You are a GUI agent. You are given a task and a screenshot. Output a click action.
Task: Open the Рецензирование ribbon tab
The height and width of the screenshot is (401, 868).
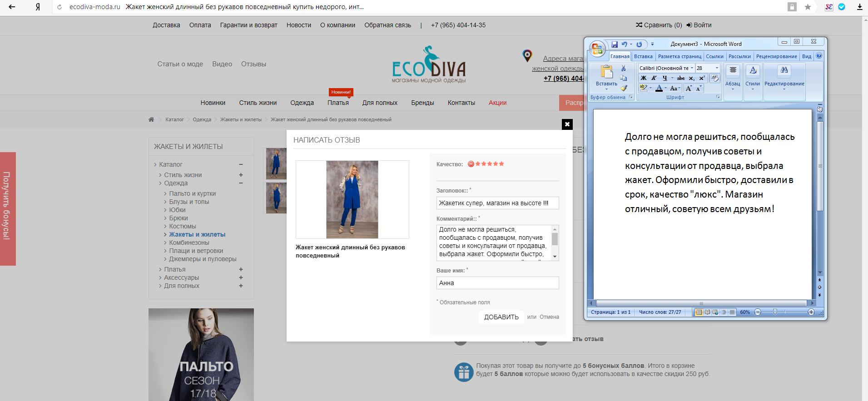(x=776, y=56)
